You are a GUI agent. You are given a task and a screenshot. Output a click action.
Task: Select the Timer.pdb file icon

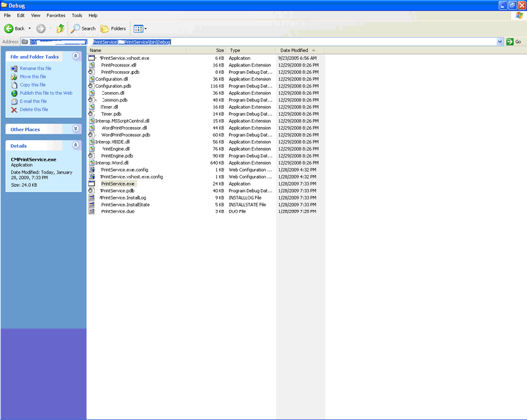click(x=92, y=114)
